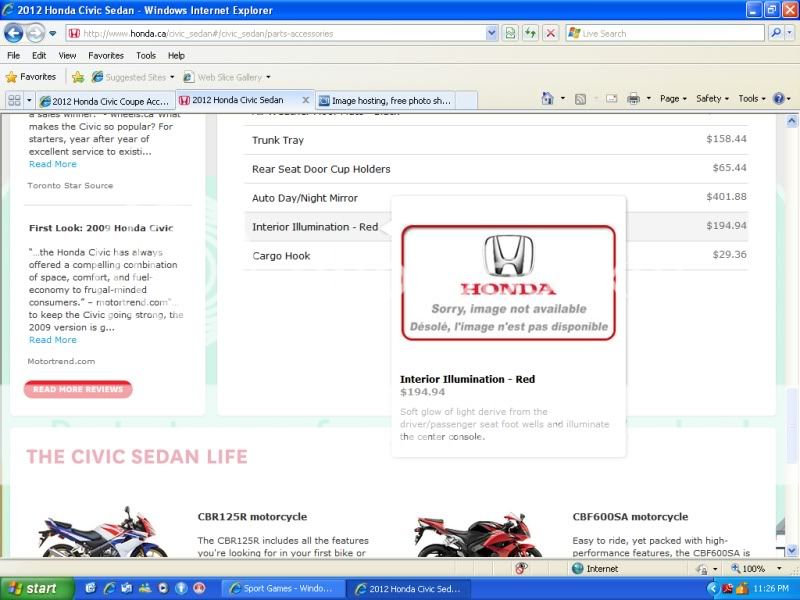
Task: Follow Read More under Motortrend review
Action: coord(53,340)
